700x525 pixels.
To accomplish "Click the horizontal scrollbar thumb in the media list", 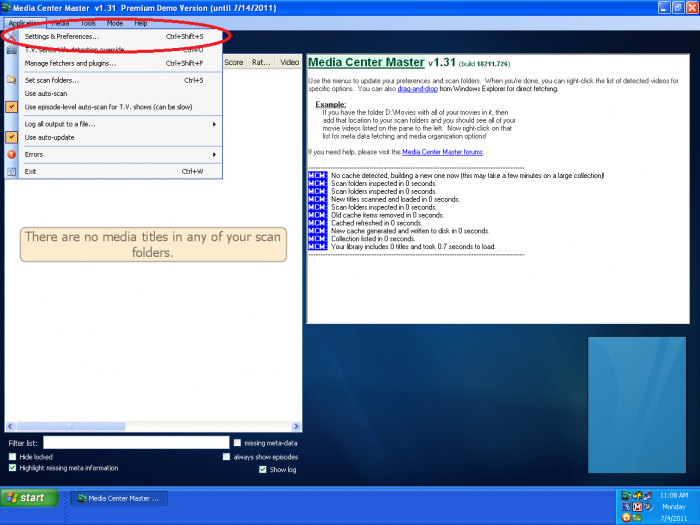I will point(71,426).
